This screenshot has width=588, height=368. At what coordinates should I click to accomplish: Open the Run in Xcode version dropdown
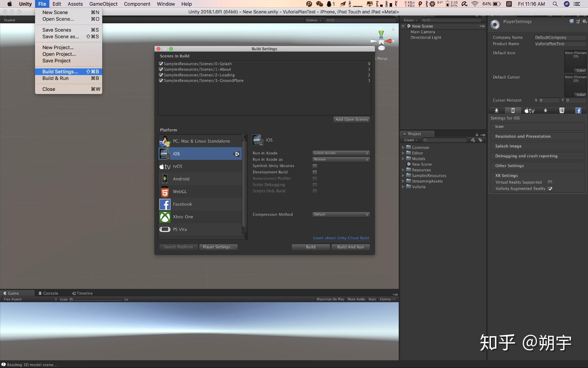(x=341, y=153)
